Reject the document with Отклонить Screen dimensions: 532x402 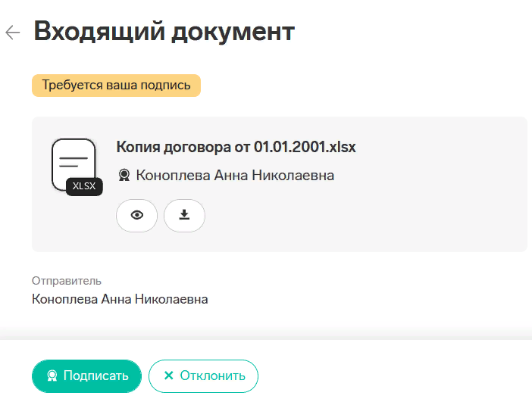point(203,376)
